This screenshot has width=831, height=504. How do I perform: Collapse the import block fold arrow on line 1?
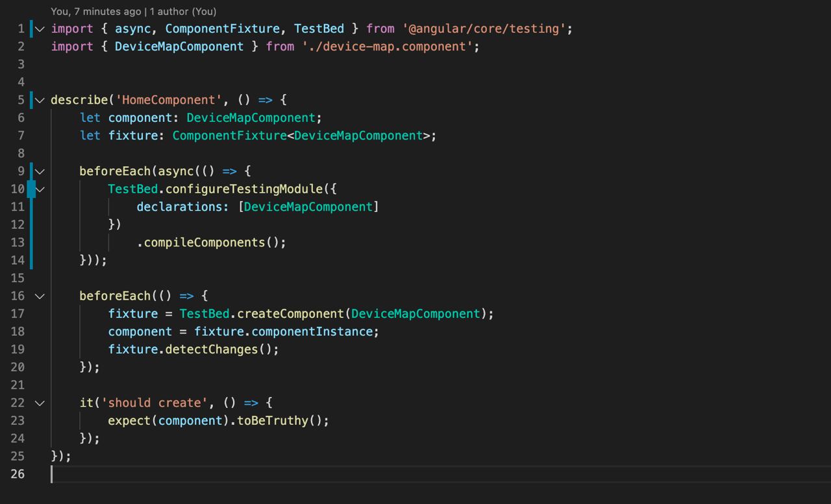[x=40, y=29]
